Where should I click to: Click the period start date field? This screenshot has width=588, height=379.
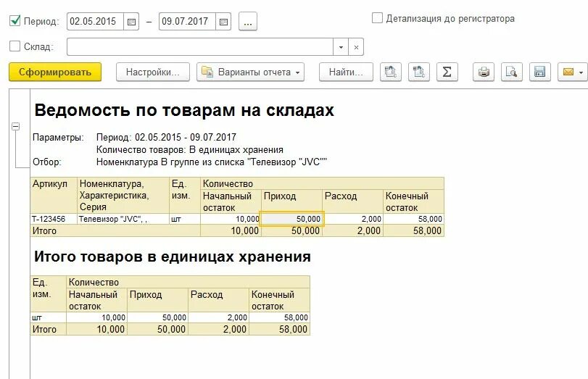click(95, 22)
